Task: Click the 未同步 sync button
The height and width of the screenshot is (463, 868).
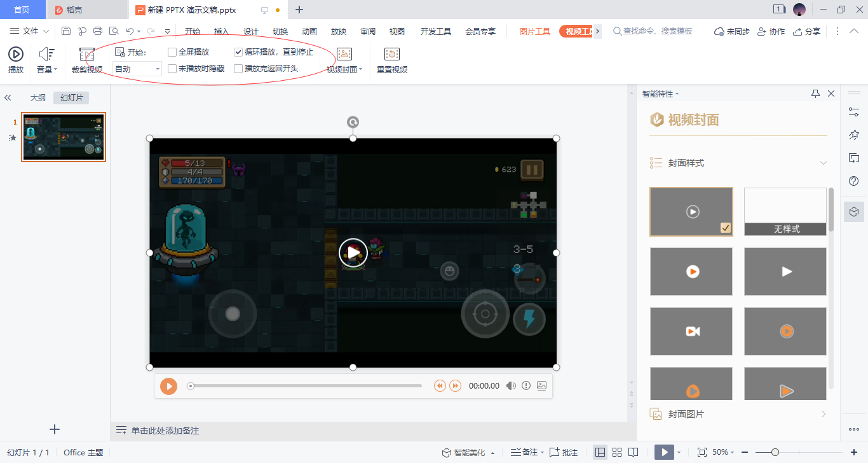Action: pyautogui.click(x=732, y=31)
